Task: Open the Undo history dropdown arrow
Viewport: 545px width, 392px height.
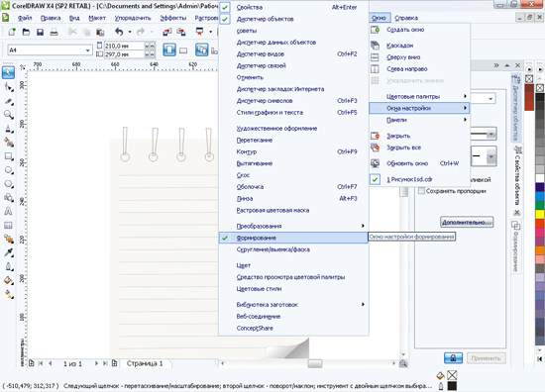Action: (130, 32)
